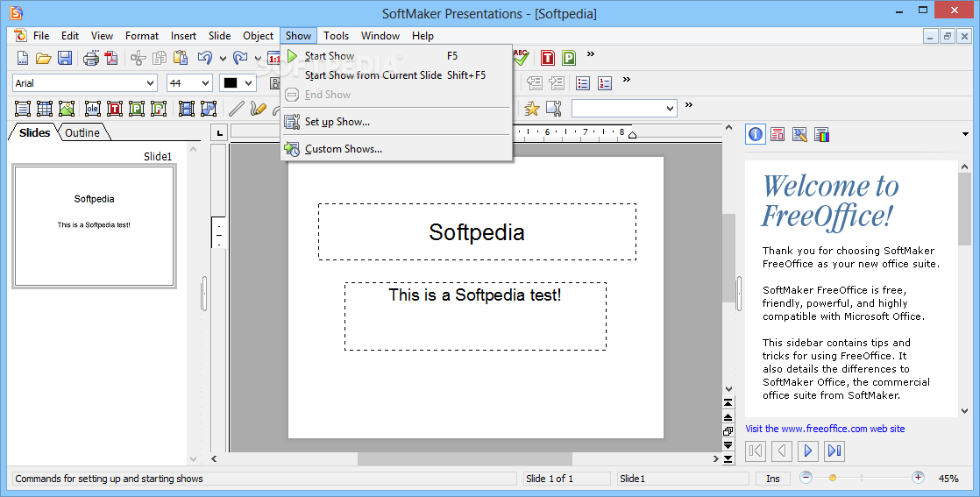Launch TextMaker red T icon
The image size is (980, 497).
pyautogui.click(x=548, y=58)
